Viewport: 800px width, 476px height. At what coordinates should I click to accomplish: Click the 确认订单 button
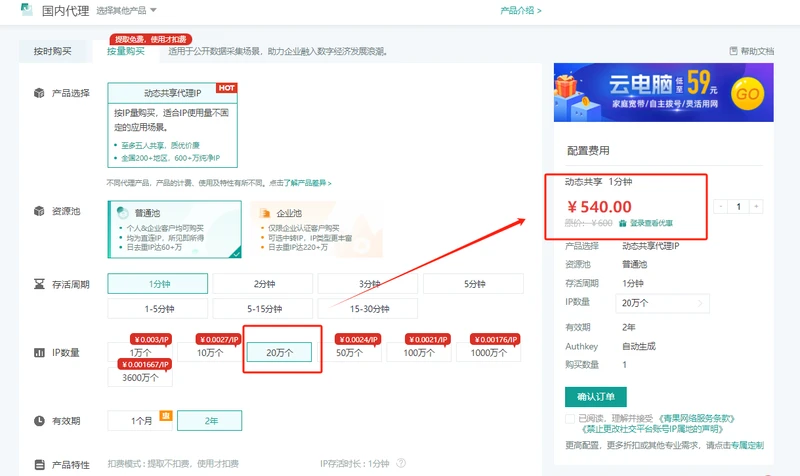click(x=595, y=396)
